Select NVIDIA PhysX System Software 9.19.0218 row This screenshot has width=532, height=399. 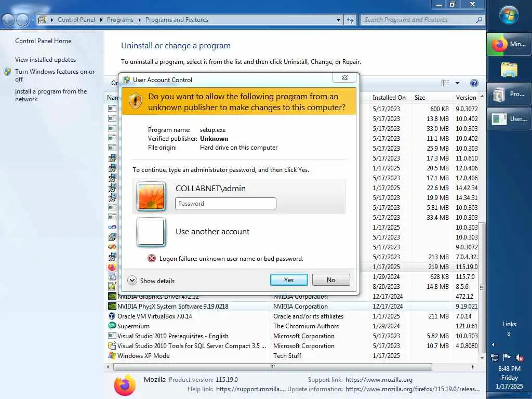(x=293, y=307)
